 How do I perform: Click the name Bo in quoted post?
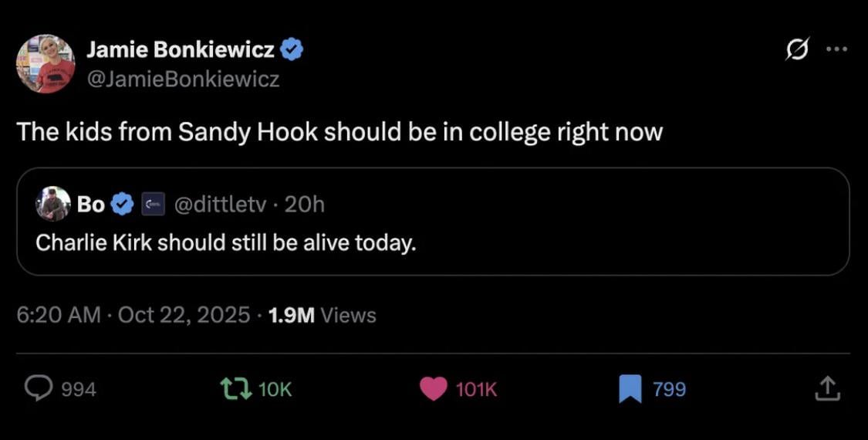91,204
